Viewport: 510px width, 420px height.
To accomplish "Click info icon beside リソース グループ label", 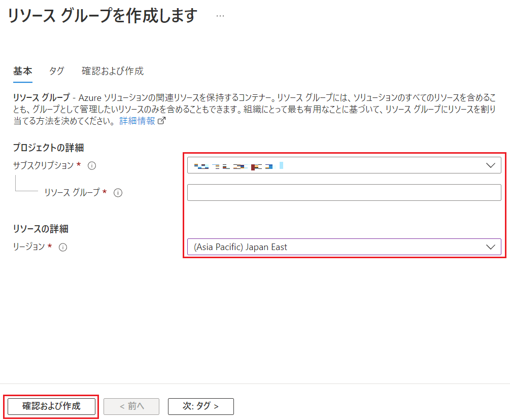I will (118, 193).
